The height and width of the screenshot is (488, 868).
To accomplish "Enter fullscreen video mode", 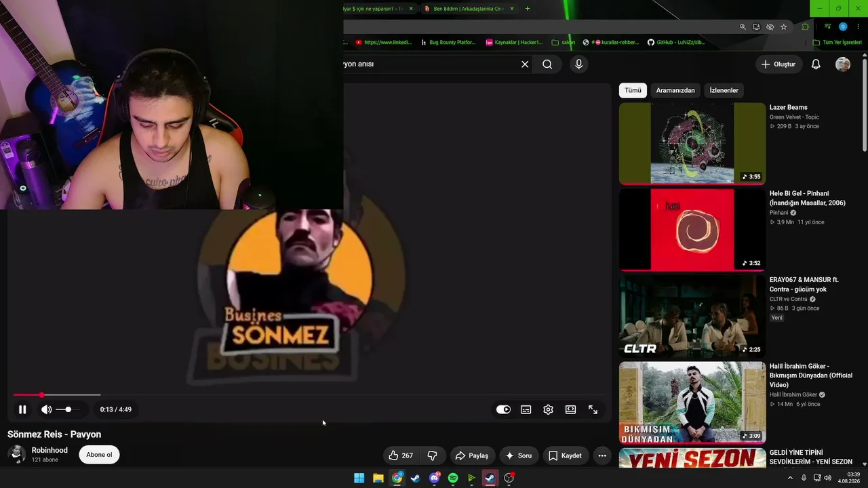I will click(x=593, y=409).
